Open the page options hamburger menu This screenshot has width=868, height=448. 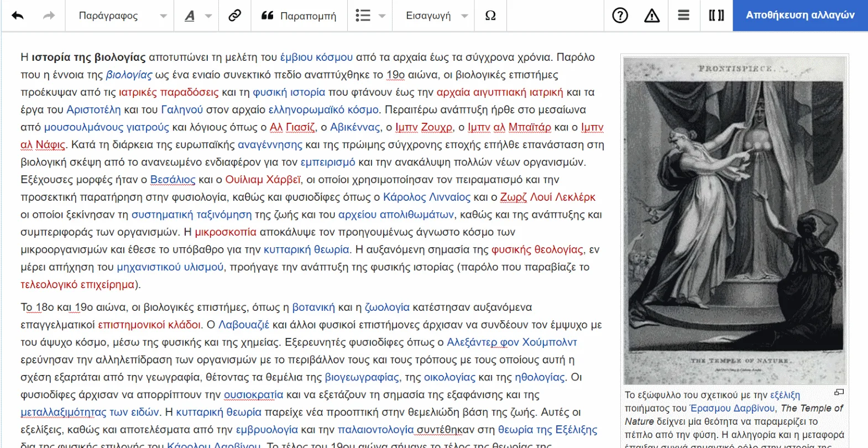(x=683, y=15)
